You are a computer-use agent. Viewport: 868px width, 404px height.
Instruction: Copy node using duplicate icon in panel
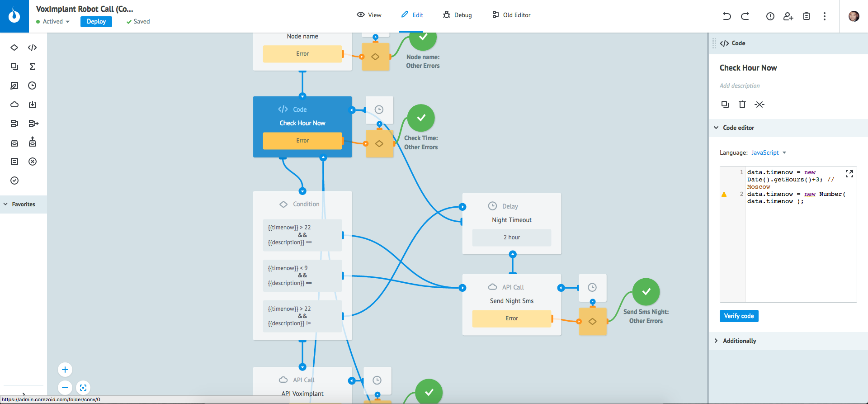(725, 105)
